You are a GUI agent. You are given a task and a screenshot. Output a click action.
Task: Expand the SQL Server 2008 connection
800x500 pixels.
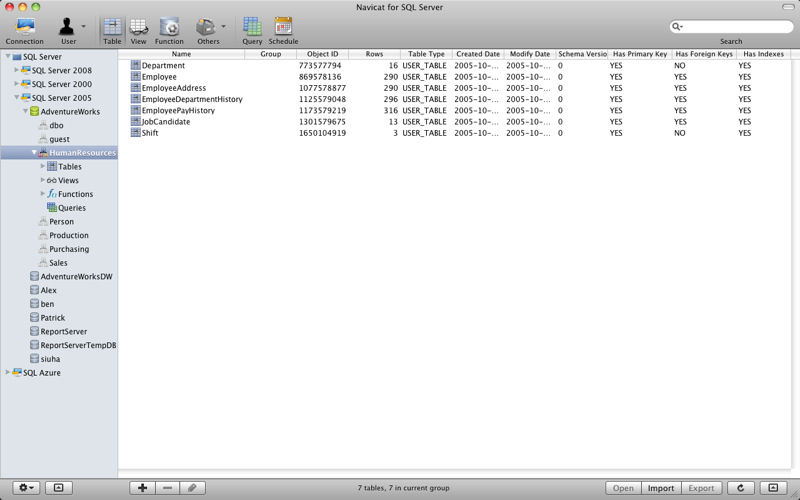(x=16, y=70)
